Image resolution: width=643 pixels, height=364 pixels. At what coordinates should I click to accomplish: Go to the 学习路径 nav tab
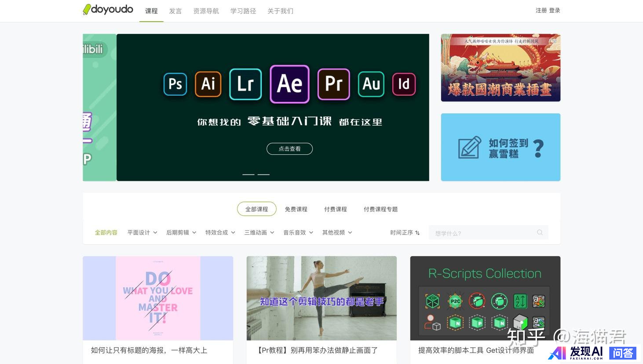[x=243, y=11]
